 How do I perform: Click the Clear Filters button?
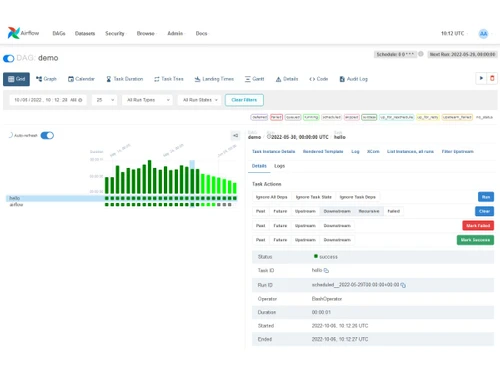pos(244,100)
